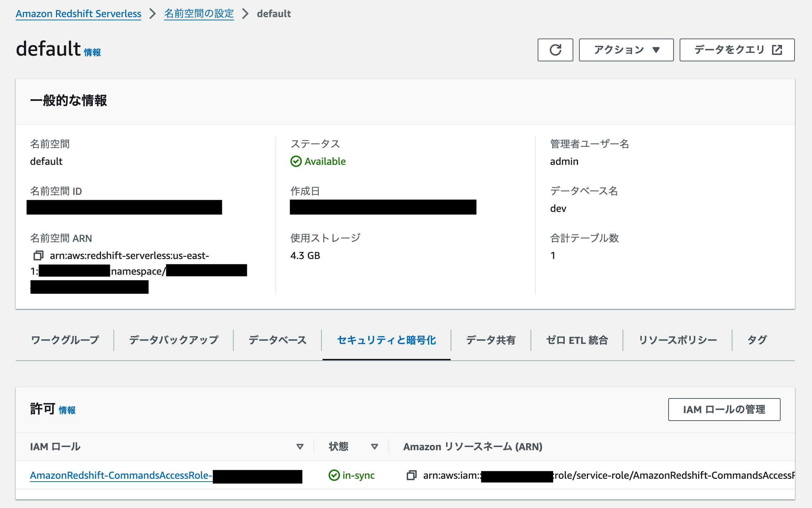This screenshot has width=812, height=508.
Task: Open the filter dropdown on IAM ロール column
Action: coord(299,446)
